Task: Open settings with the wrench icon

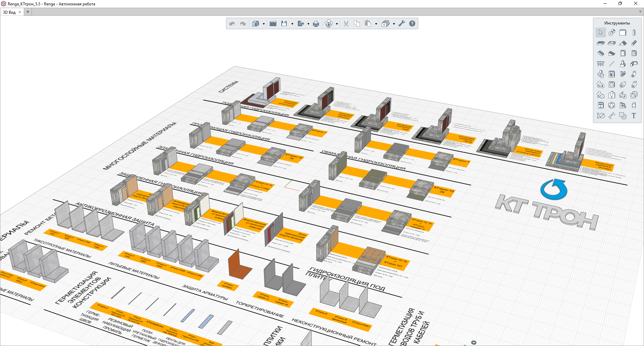Action: 401,23
